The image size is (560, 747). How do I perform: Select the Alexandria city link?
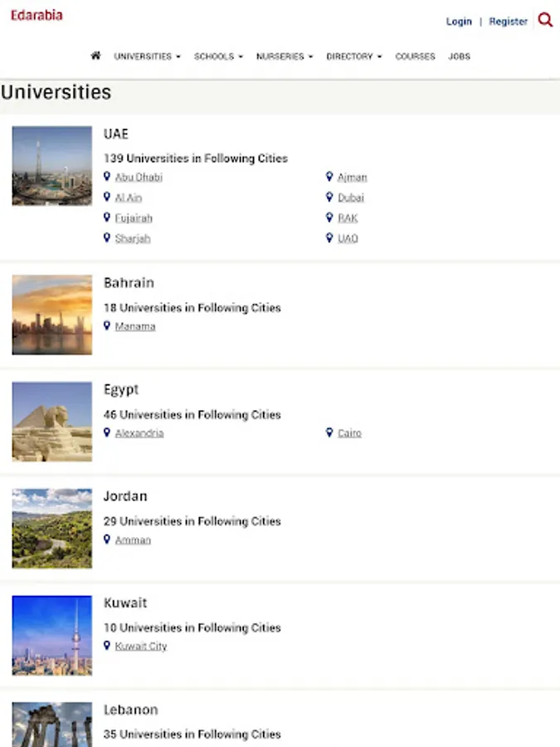click(139, 433)
